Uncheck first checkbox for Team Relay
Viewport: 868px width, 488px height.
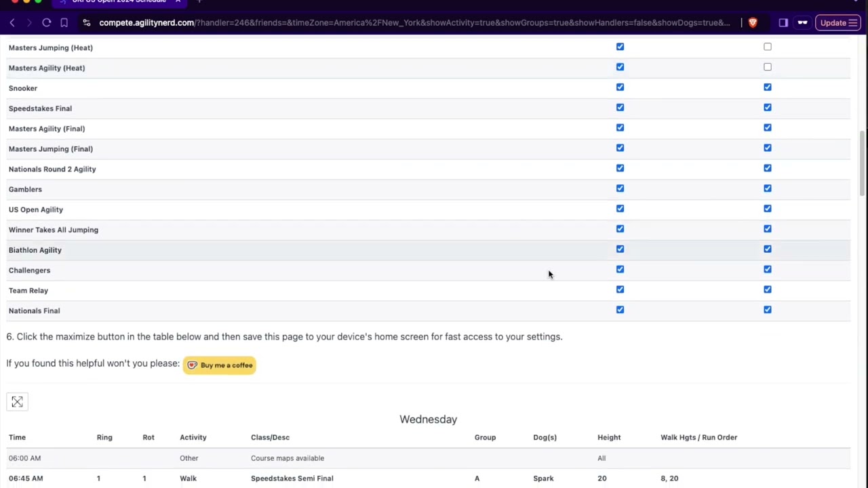pos(620,289)
